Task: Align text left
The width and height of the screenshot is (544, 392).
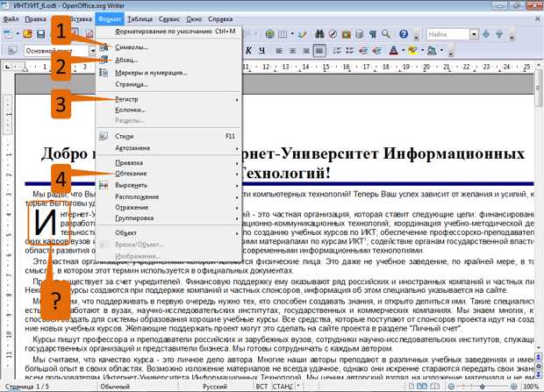Action: pos(279,51)
